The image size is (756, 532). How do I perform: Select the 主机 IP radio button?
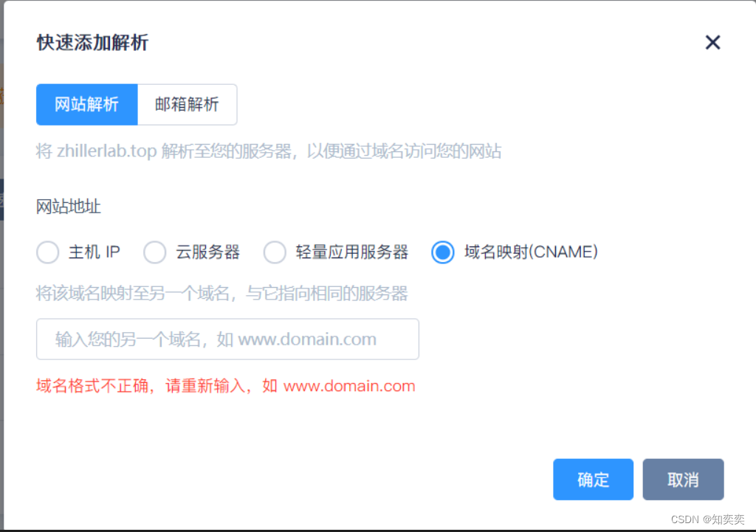coord(47,252)
